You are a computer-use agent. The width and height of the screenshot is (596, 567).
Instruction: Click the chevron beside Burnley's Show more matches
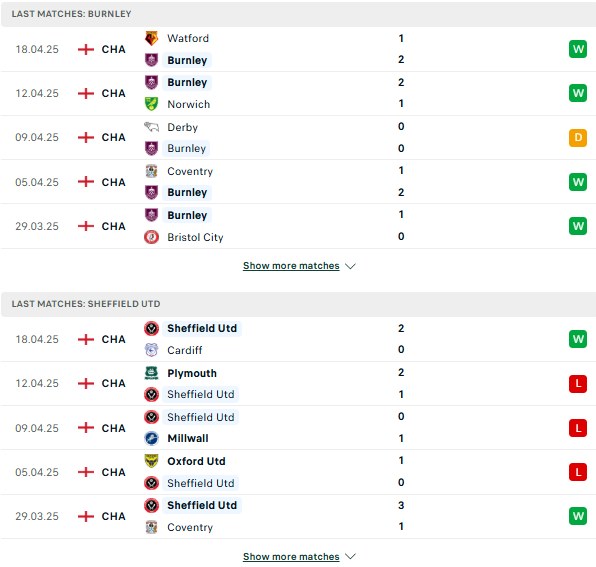[x=350, y=266]
